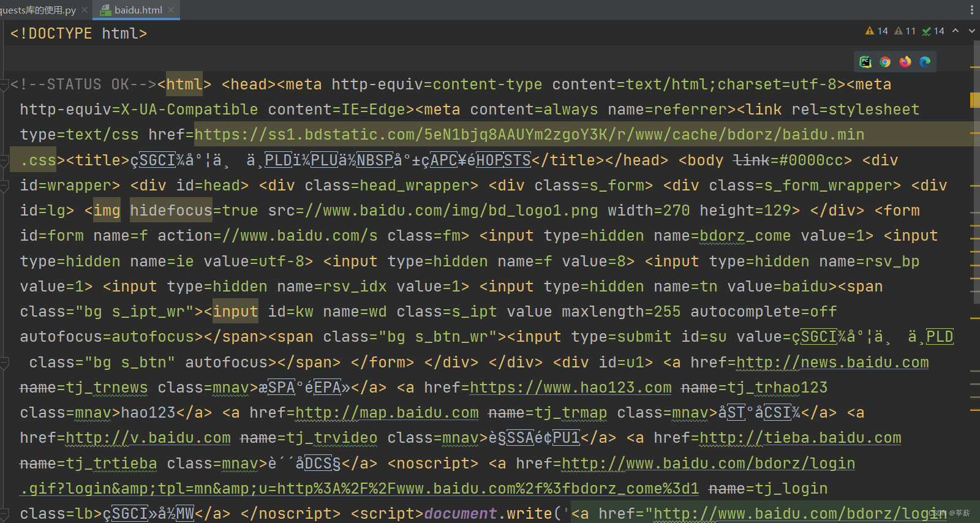Viewport: 980px width, 523px height.
Task: Close the requests库的使用.py tab
Action: tap(85, 10)
